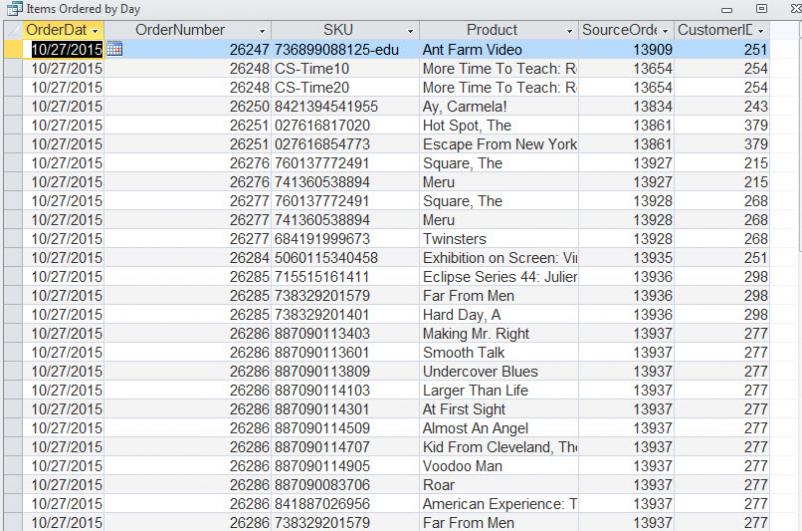Click SKU cell 027616854773
Viewport: 802px width, 531px height.
(345, 144)
